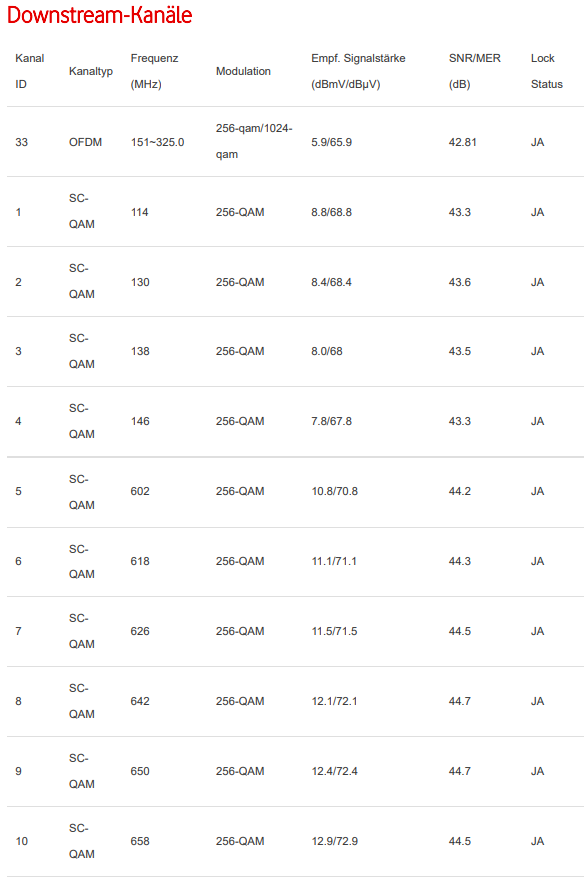Select the OFDM channel 33 row
The width and height of the screenshot is (584, 877).
[x=295, y=142]
